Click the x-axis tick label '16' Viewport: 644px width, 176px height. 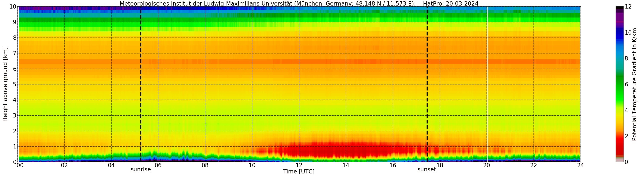pyautogui.click(x=393, y=165)
